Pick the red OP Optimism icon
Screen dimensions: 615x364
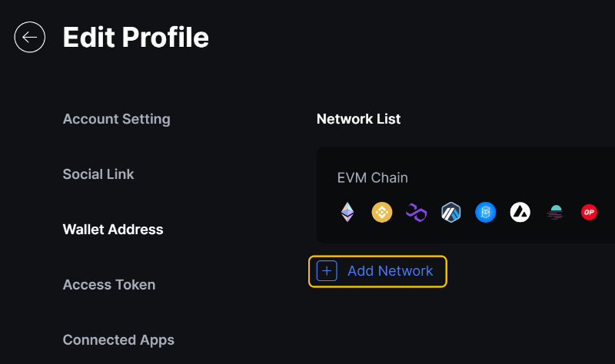point(589,213)
